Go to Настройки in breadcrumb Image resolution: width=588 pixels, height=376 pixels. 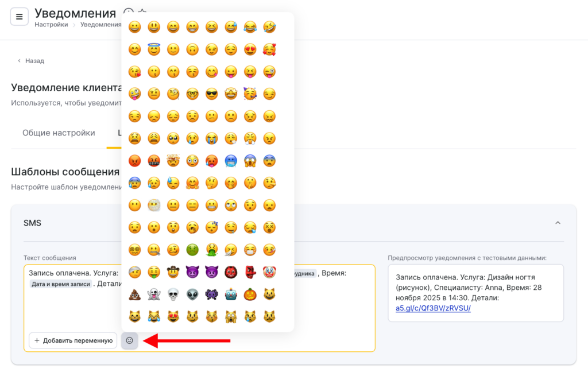(51, 25)
